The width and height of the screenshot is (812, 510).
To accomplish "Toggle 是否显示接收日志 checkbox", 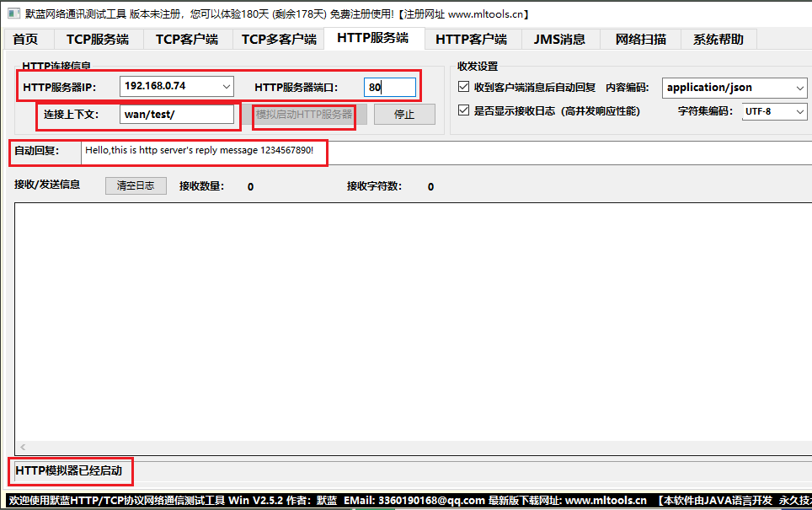I will coord(463,110).
